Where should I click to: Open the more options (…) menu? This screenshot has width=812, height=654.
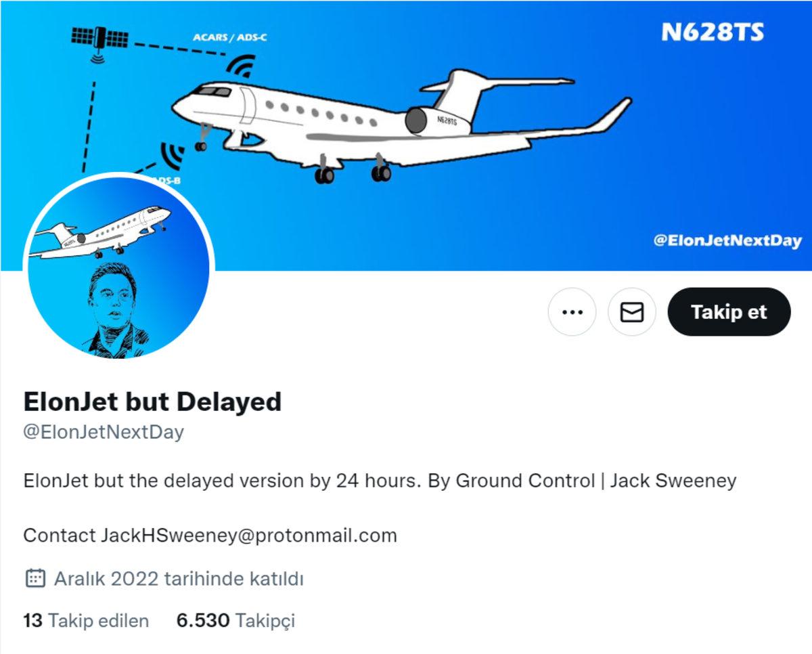coord(572,311)
